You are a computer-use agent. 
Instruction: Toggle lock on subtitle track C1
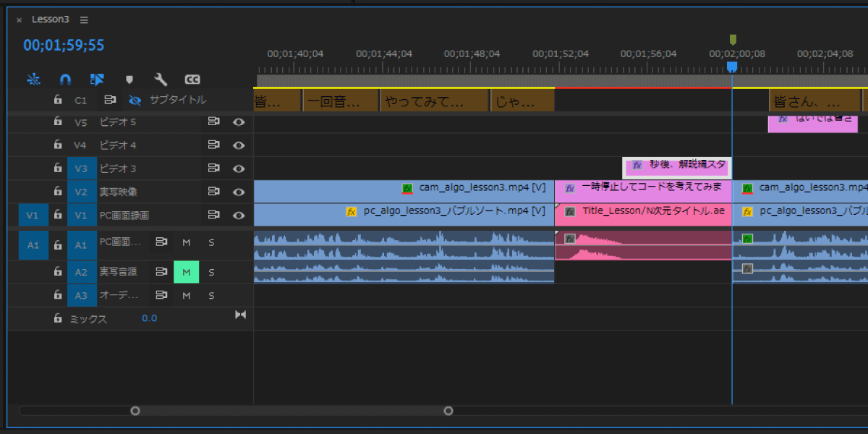(x=57, y=100)
